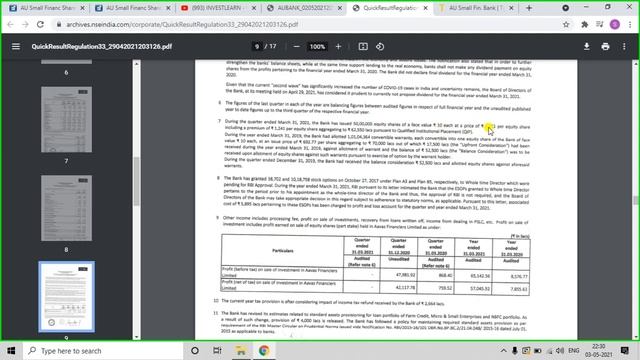
Task: Toggle the PDF sidebar menu icon
Action: tap(16, 47)
